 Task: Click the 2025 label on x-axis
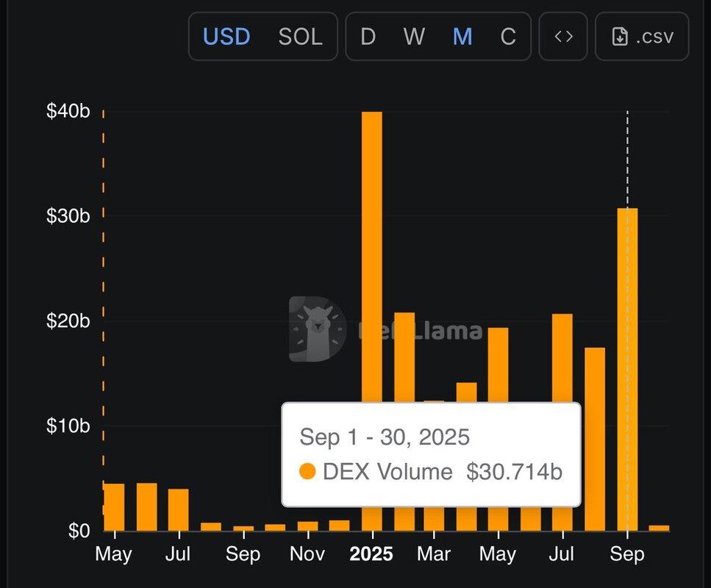(372, 553)
